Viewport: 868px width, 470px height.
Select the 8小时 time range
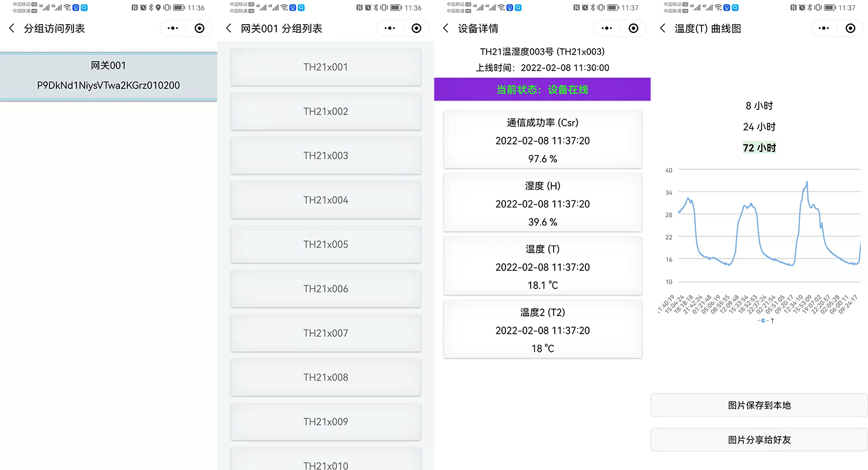[759, 106]
